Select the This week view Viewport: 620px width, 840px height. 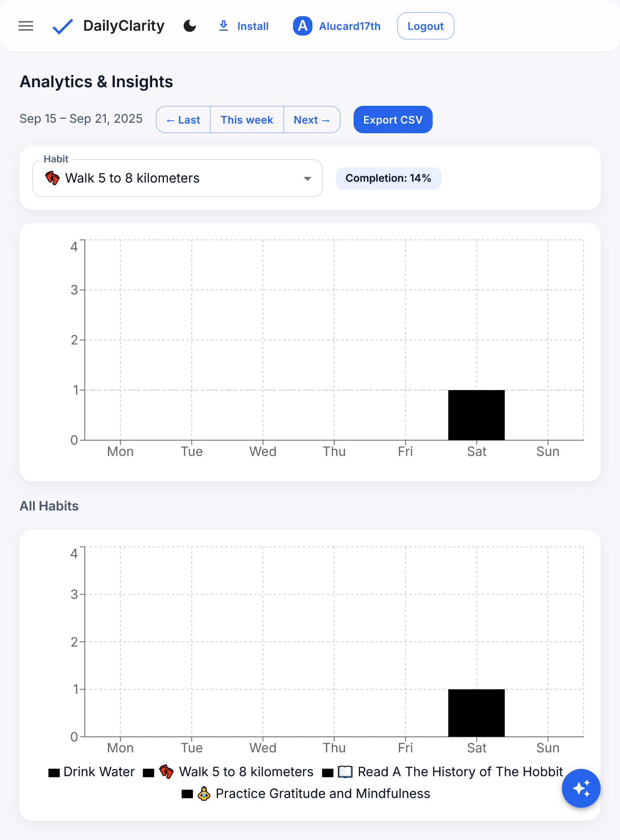click(247, 120)
